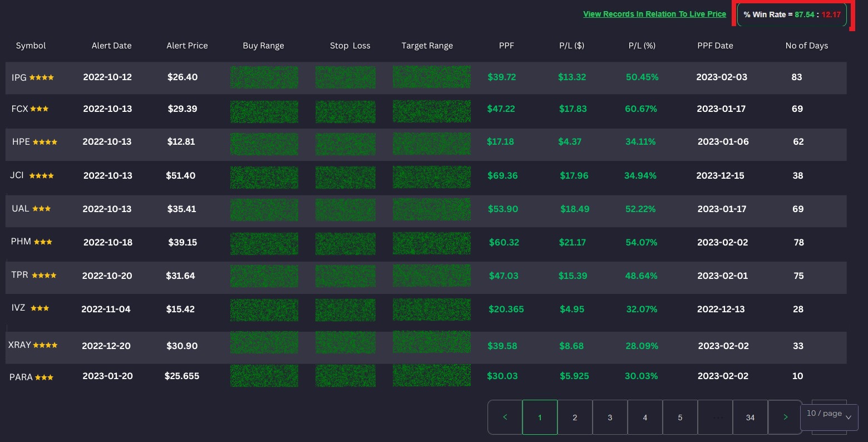Go to page 2 of results
This screenshot has height=442, width=868.
coord(575,418)
